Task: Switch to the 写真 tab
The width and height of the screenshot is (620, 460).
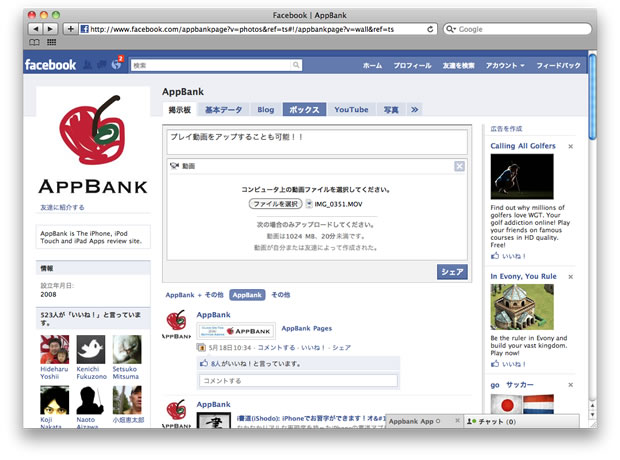Action: 391,110
